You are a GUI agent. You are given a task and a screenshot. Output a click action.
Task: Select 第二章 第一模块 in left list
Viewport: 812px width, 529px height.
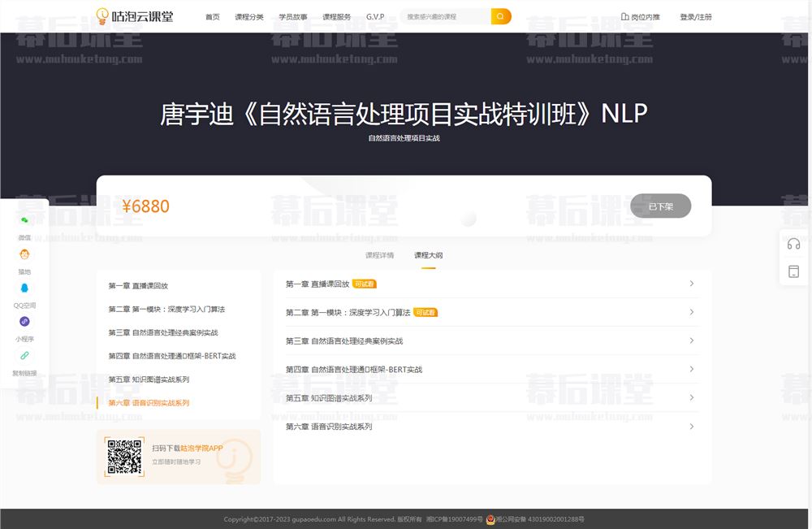click(x=166, y=310)
